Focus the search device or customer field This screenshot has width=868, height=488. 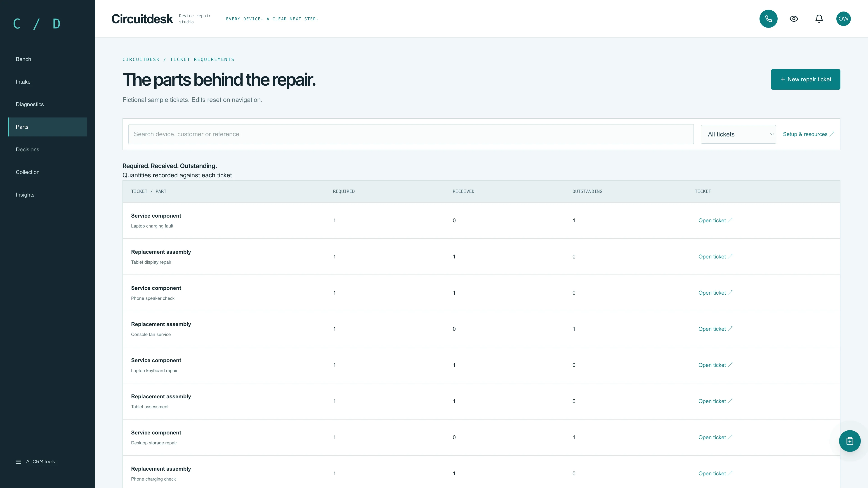point(411,134)
